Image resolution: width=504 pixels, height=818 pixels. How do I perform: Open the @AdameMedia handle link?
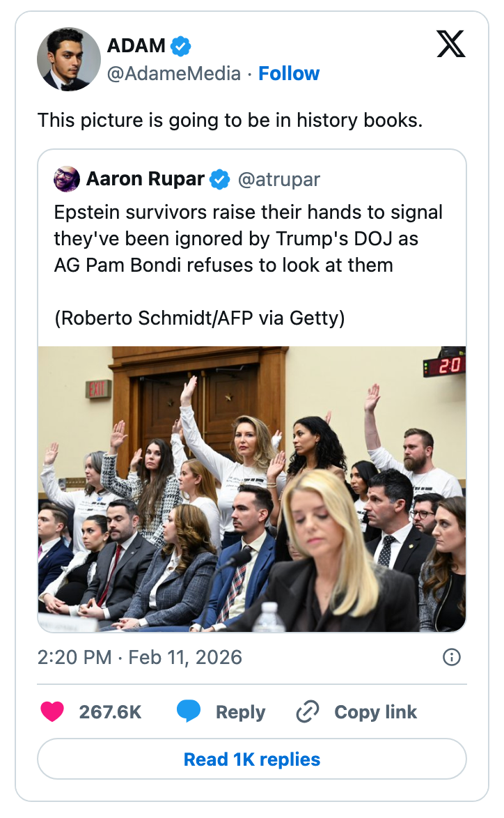click(173, 73)
